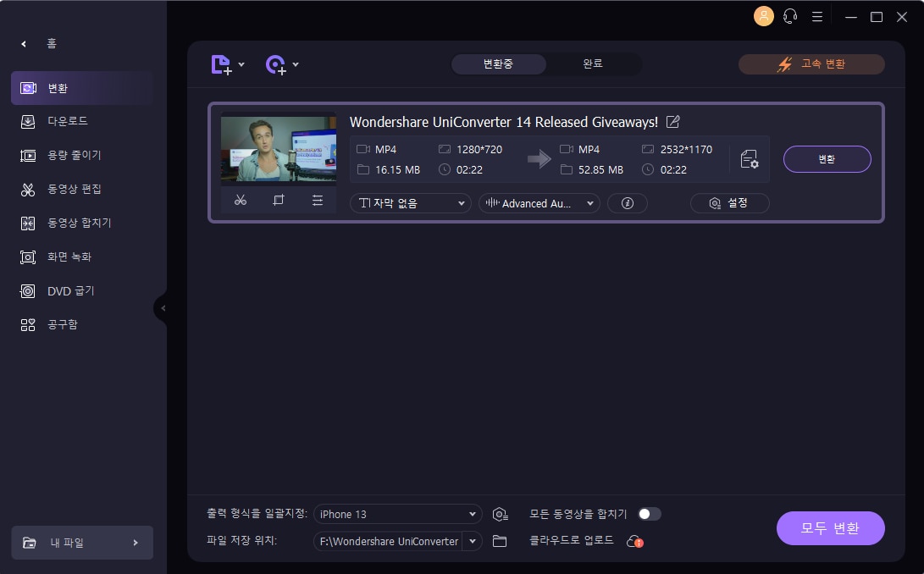
Task: Select 용량 줄이기 in the sidebar
Action: pyautogui.click(x=82, y=156)
